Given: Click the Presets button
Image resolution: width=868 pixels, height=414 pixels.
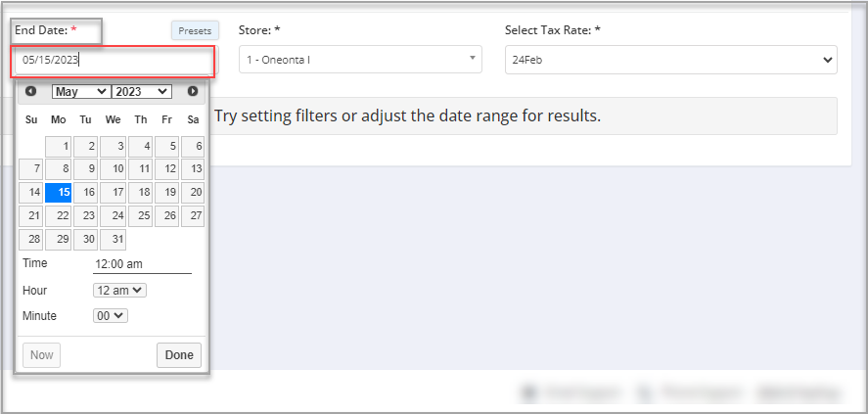Looking at the screenshot, I should (x=195, y=31).
